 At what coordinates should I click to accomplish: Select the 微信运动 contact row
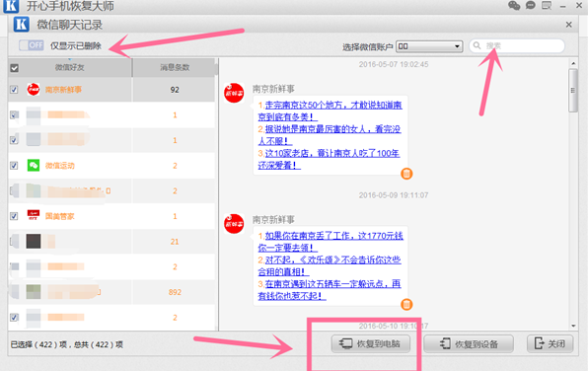[111, 166]
